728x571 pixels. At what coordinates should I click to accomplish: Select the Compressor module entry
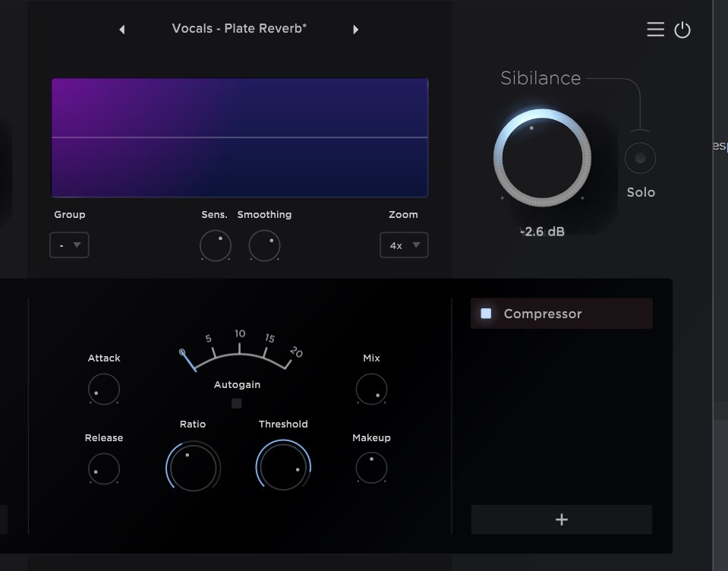coord(562,314)
